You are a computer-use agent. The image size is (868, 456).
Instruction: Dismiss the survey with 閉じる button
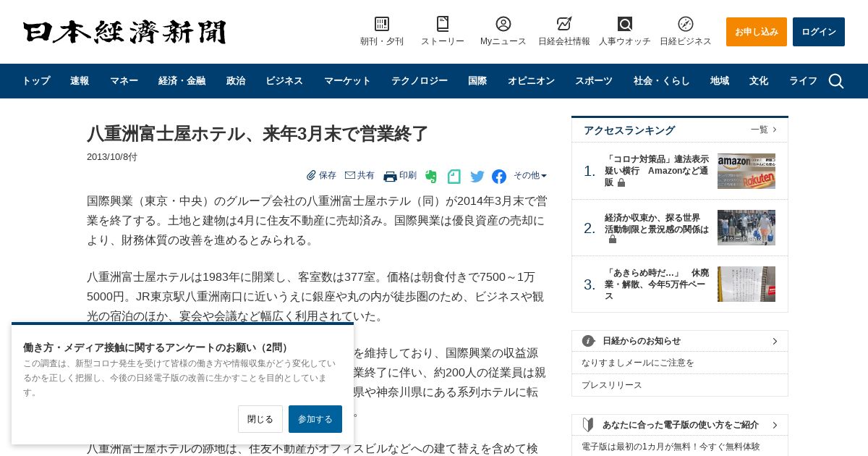[x=260, y=419]
